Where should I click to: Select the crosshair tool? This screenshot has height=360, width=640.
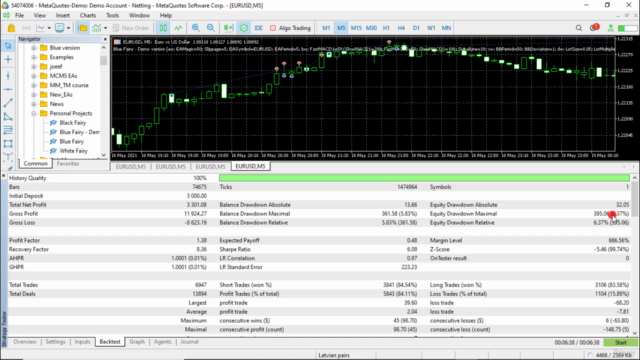click(8, 60)
